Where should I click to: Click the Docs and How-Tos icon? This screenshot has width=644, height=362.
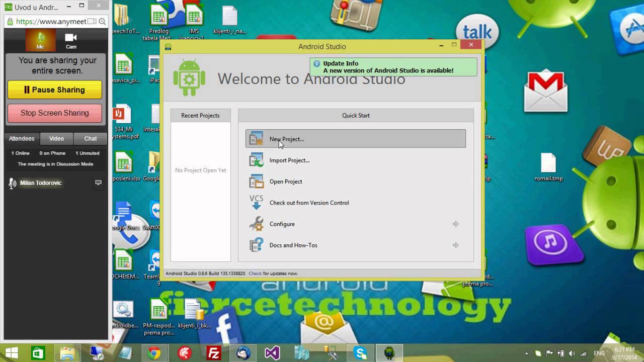tap(257, 245)
